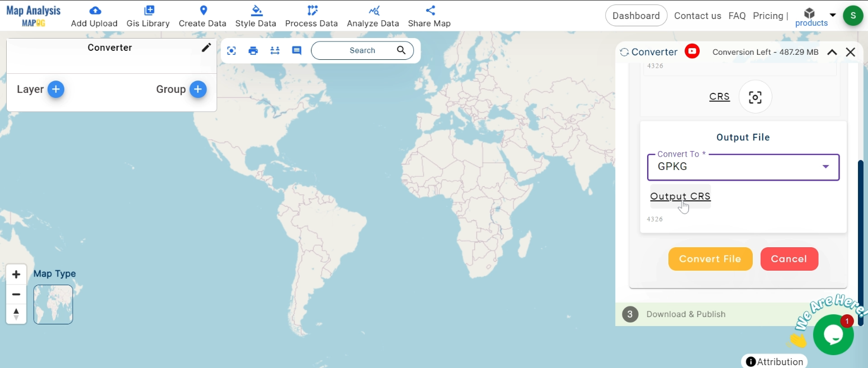868x368 pixels.
Task: Select the Create Data tool
Action: (x=202, y=16)
